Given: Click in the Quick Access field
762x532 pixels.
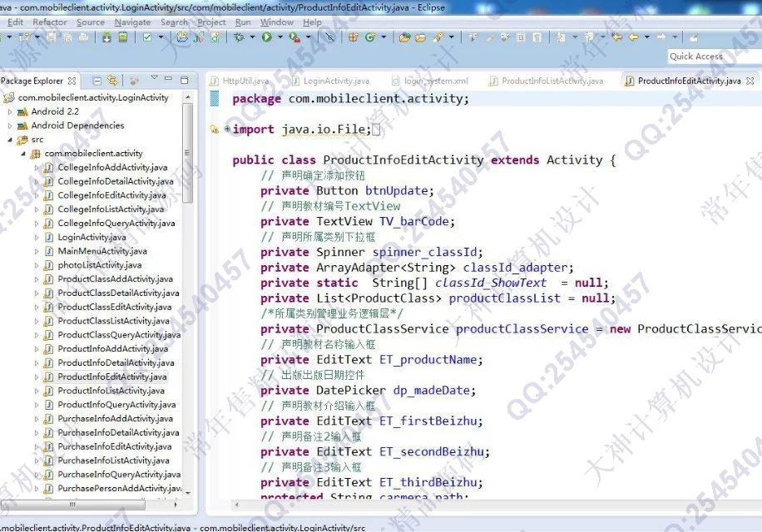Looking at the screenshot, I should point(712,57).
